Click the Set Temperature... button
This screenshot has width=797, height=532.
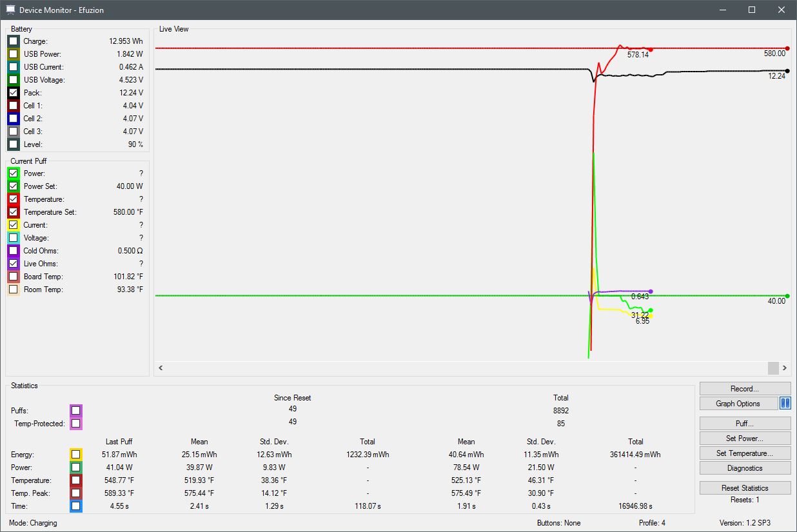pyautogui.click(x=745, y=453)
